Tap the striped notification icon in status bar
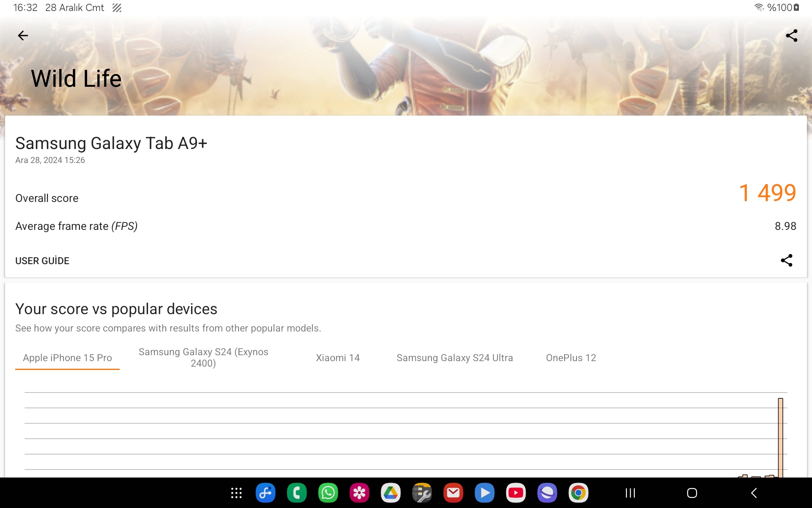The image size is (812, 508). click(x=117, y=8)
